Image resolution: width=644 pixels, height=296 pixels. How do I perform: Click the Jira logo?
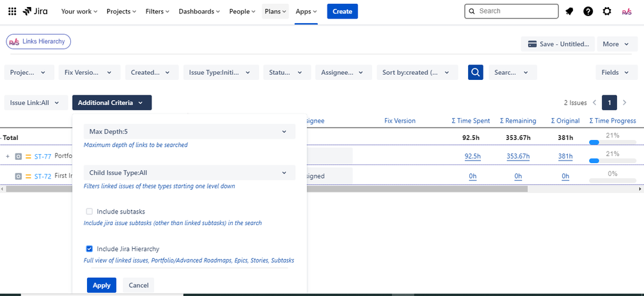click(x=35, y=11)
